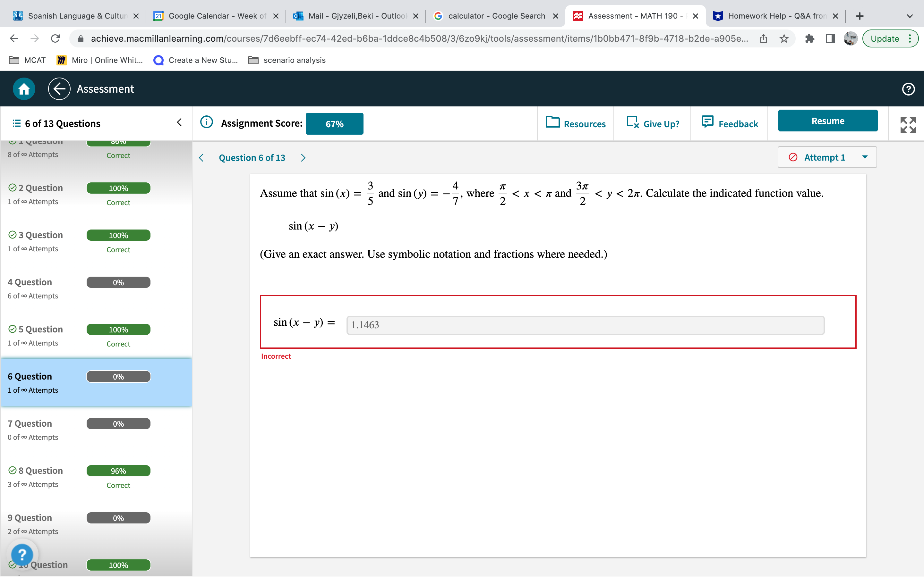
Task: Click the Give Up? option
Action: (653, 123)
